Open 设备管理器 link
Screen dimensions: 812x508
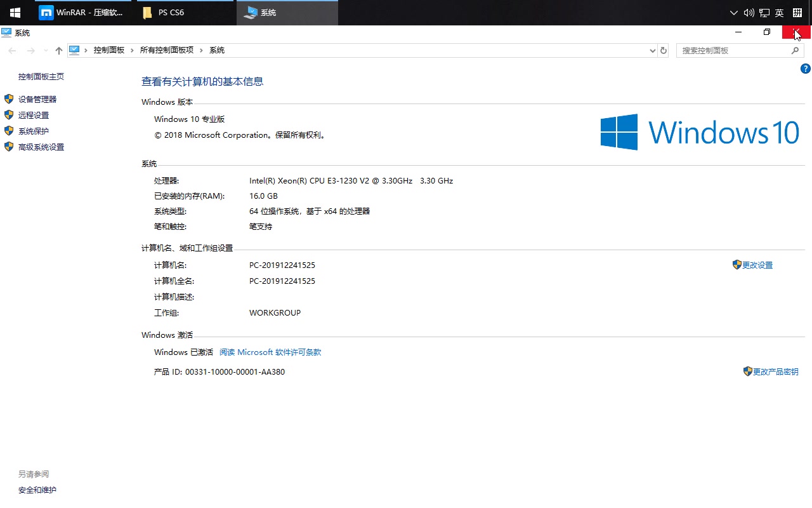[x=37, y=100]
